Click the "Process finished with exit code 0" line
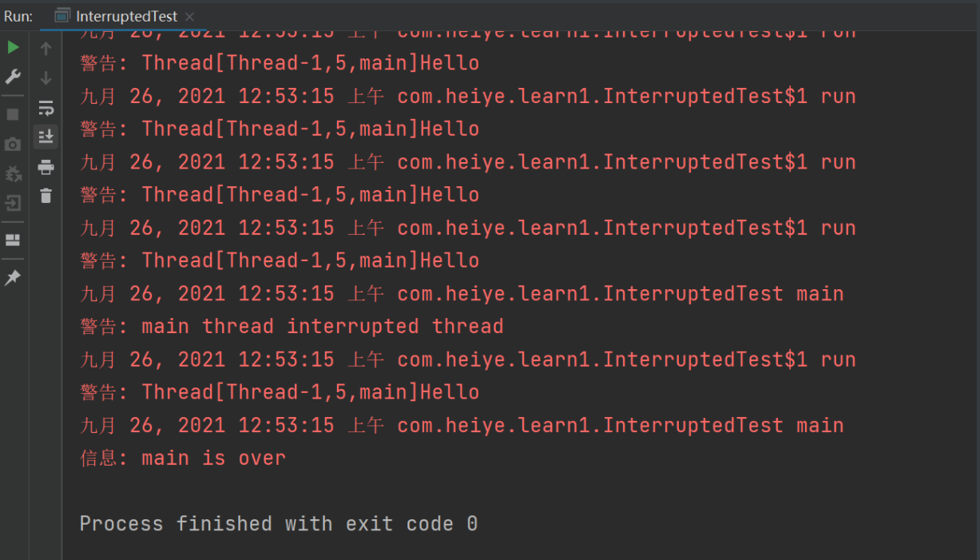Viewport: 980px width, 560px height. pyautogui.click(x=279, y=524)
